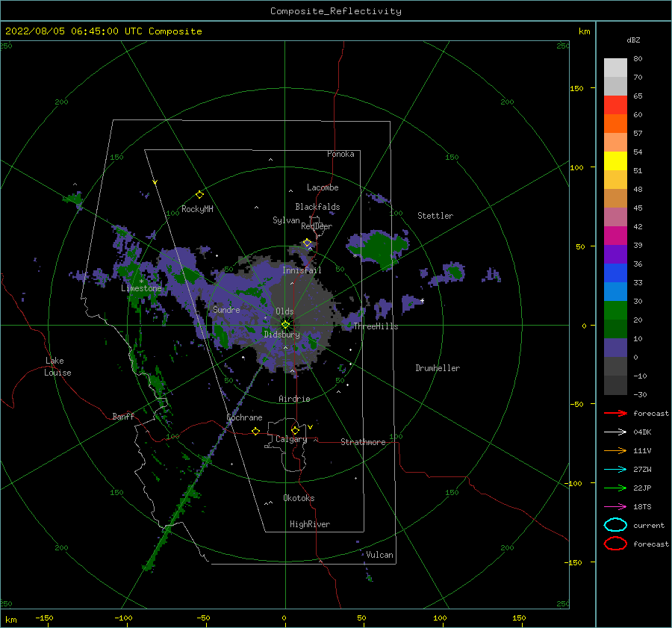Screen dimensions: 672x628
Task: Click the RedDeer city label
Action: pos(317,226)
